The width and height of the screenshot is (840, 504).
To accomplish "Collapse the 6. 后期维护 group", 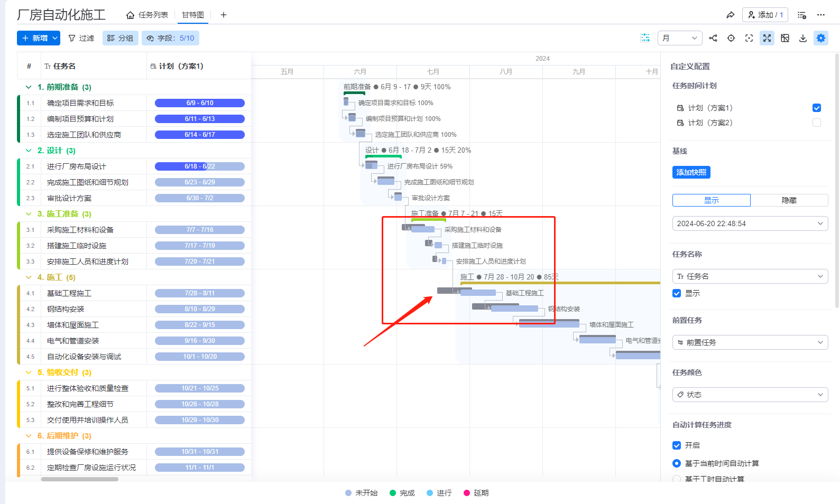I will pyautogui.click(x=29, y=436).
